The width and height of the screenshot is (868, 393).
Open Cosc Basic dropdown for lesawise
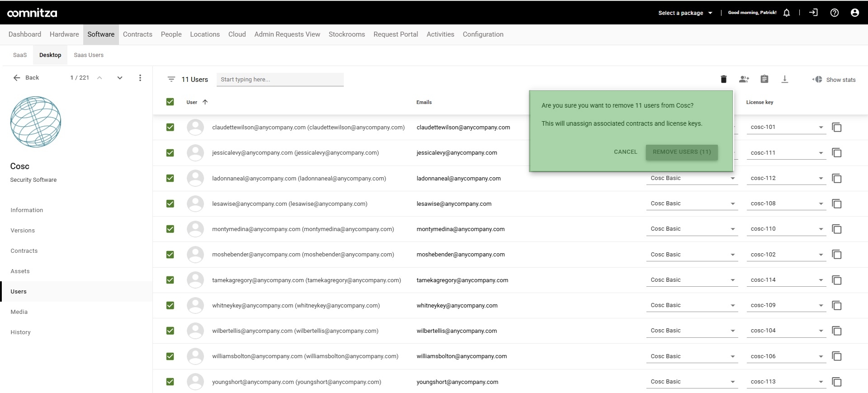[692, 204]
